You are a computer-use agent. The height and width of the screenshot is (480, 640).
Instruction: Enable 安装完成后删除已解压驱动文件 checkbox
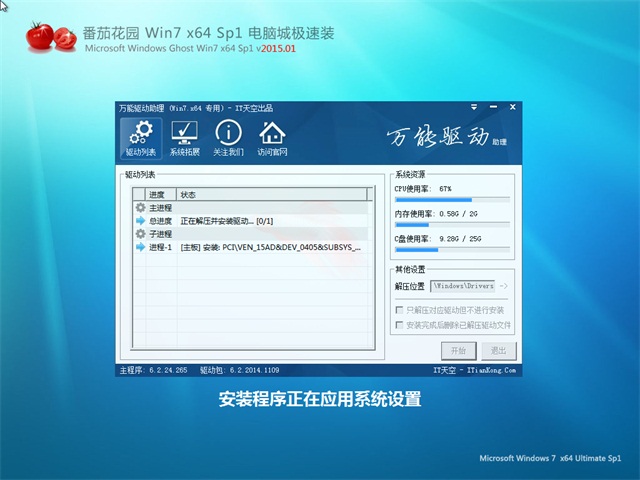[400, 325]
